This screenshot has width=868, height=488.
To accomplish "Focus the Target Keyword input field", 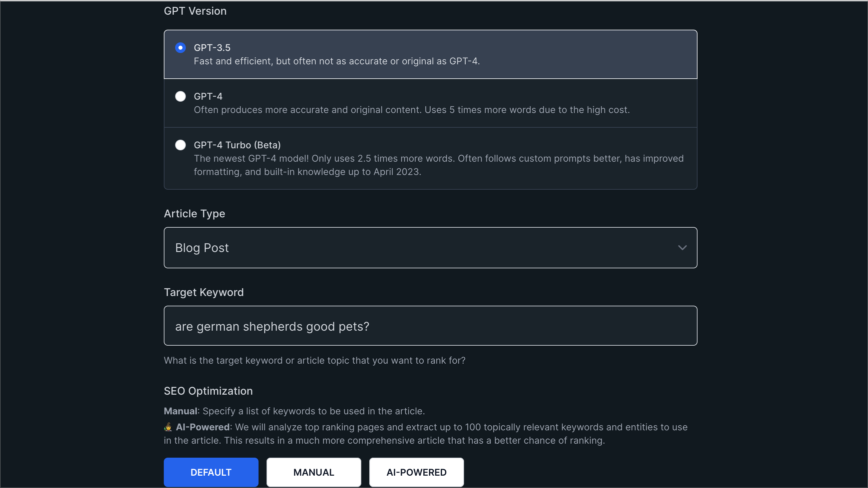I will coord(430,326).
